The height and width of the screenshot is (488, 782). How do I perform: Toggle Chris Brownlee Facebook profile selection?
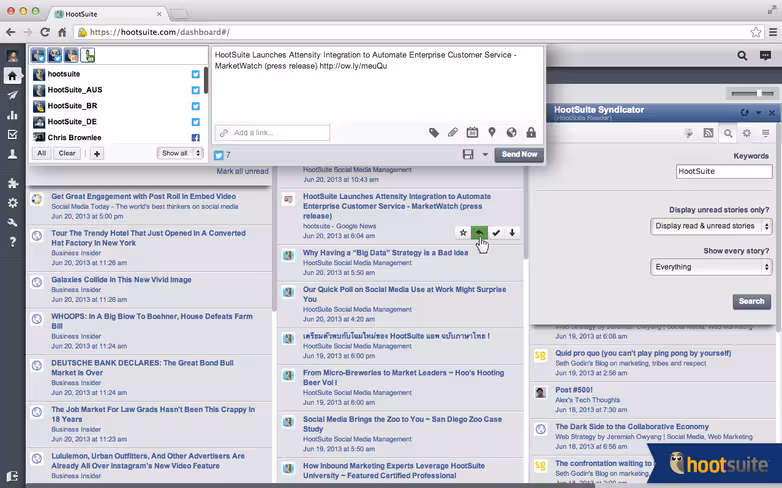click(117, 137)
